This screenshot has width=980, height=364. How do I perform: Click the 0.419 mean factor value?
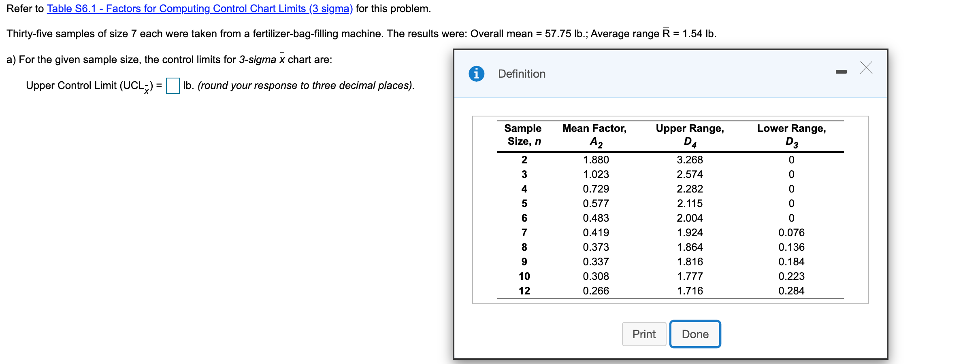coord(596,232)
